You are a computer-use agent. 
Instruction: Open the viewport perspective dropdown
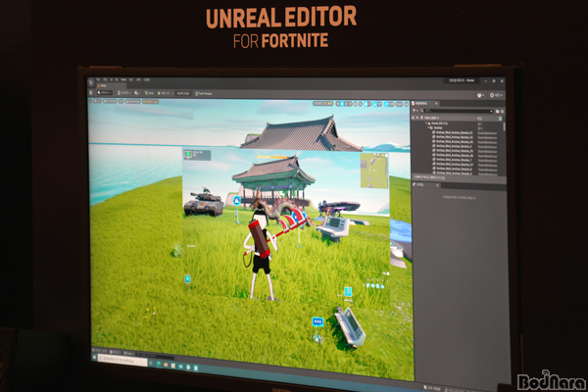[97, 101]
